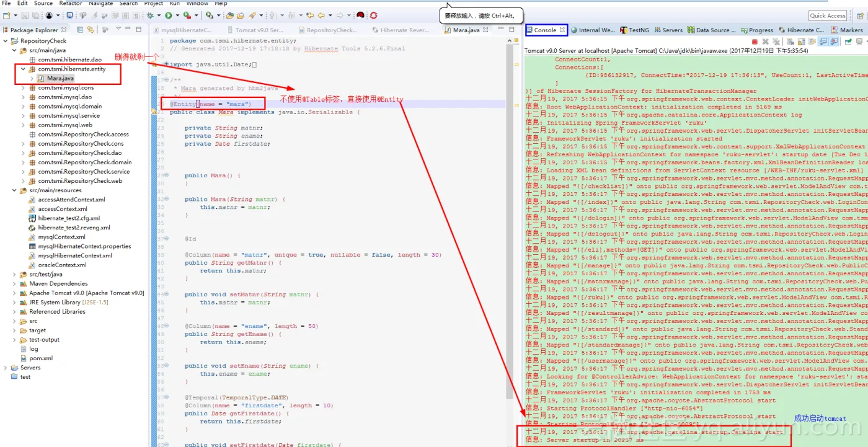Click Remove All Terminated Launches icon

(x=776, y=42)
